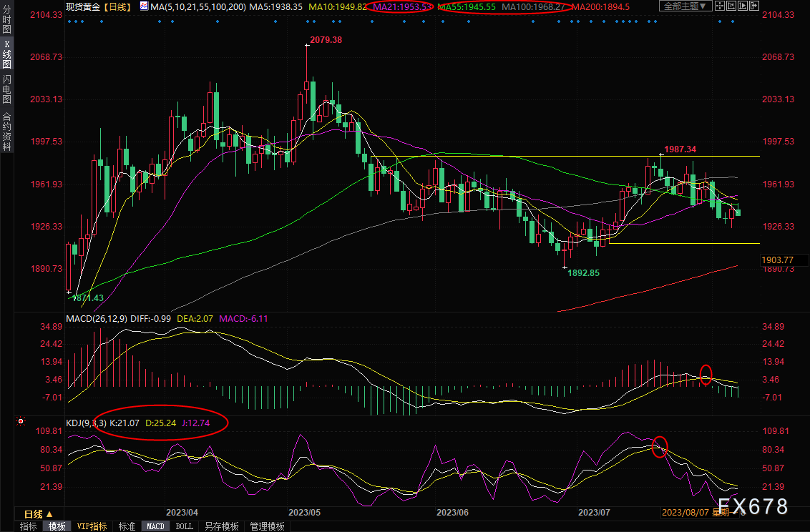810x532 pixels.
Task: Click the small gear icon beside KDJ panel
Action: pos(21,422)
